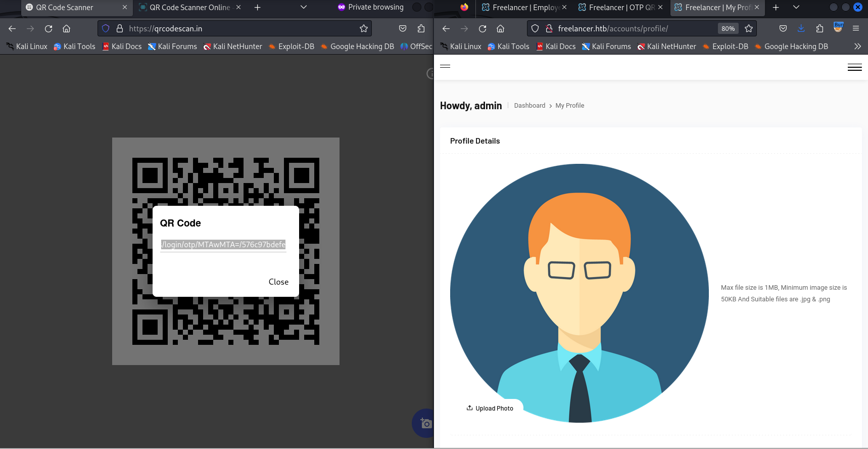Bookmark qrcodescan.in with the star icon
868x449 pixels.
364,29
